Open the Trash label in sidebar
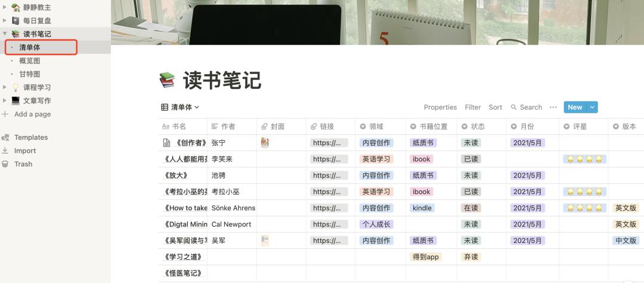Viewport: 644px width, 283px height. click(x=23, y=164)
